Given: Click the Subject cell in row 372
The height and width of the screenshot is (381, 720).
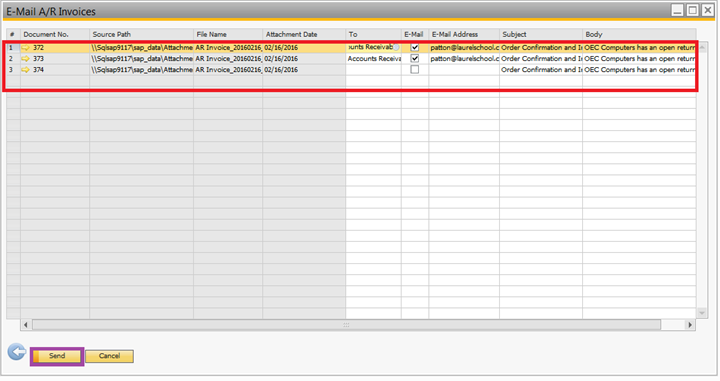Looking at the screenshot, I should pyautogui.click(x=541, y=48).
